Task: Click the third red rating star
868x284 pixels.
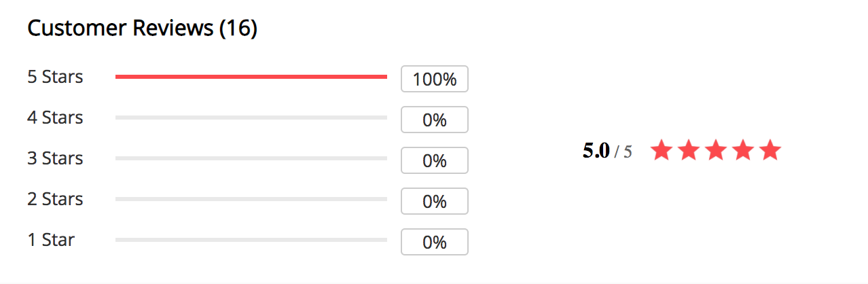Action: (716, 150)
